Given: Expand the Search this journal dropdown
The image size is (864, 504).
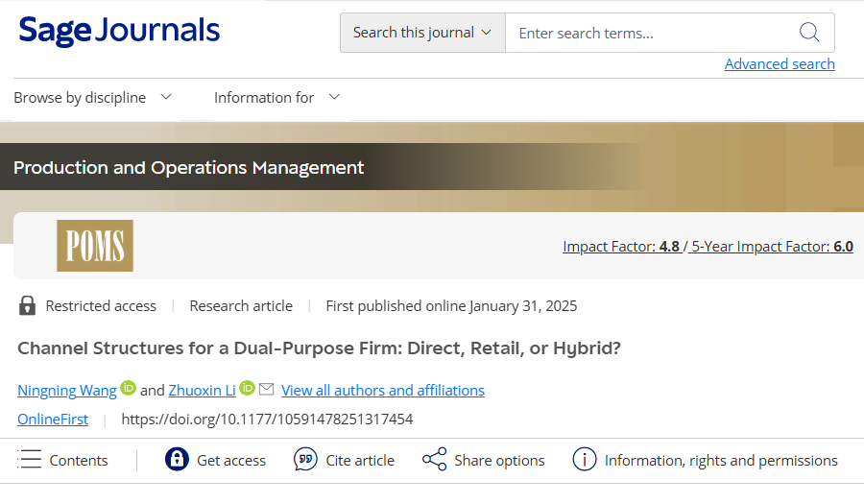Looking at the screenshot, I should coord(422,33).
